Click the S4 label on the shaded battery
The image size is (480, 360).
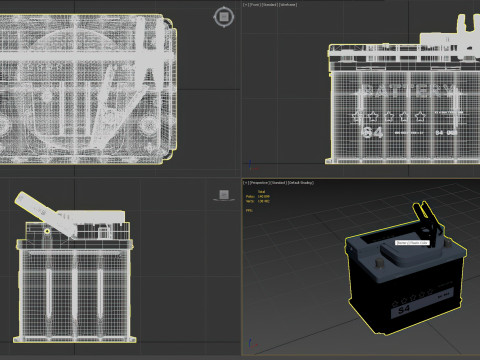click(x=404, y=310)
